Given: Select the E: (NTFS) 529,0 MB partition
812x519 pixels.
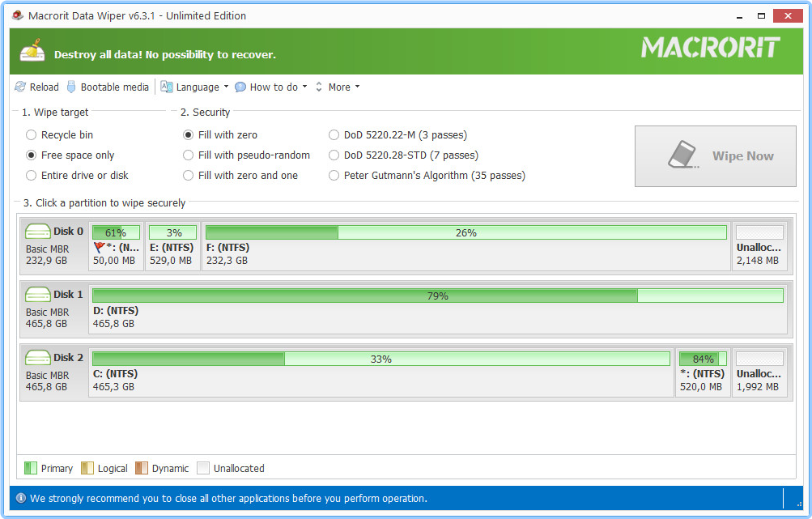Looking at the screenshot, I should tap(172, 247).
